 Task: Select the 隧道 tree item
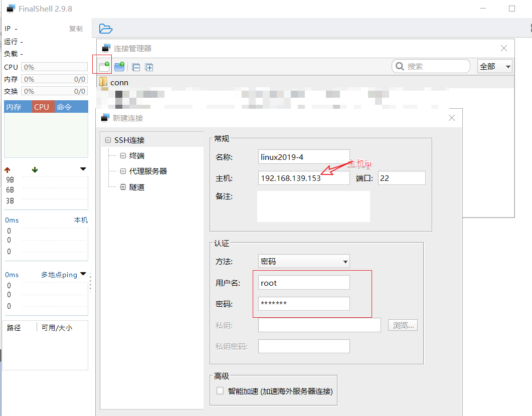pos(137,187)
